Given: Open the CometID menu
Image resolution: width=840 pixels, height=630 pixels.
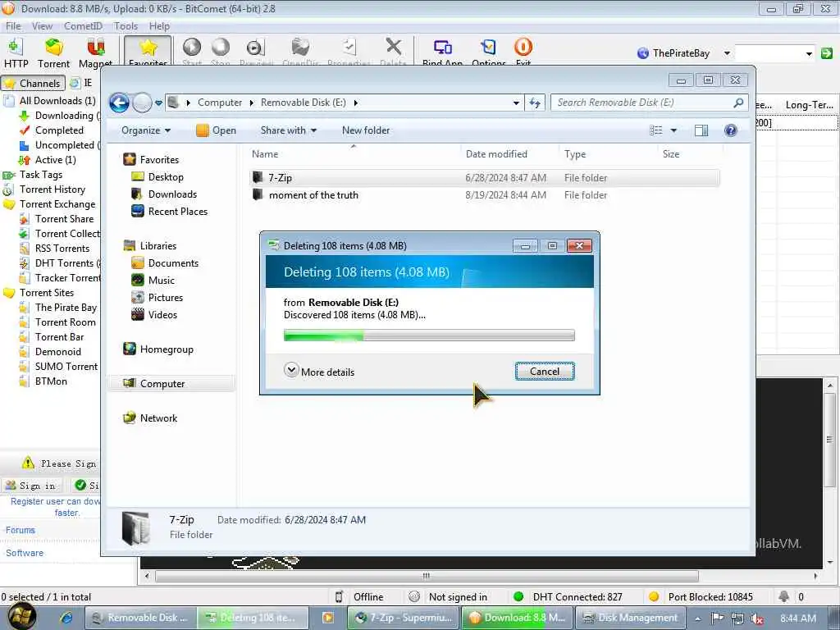Looking at the screenshot, I should (x=83, y=25).
